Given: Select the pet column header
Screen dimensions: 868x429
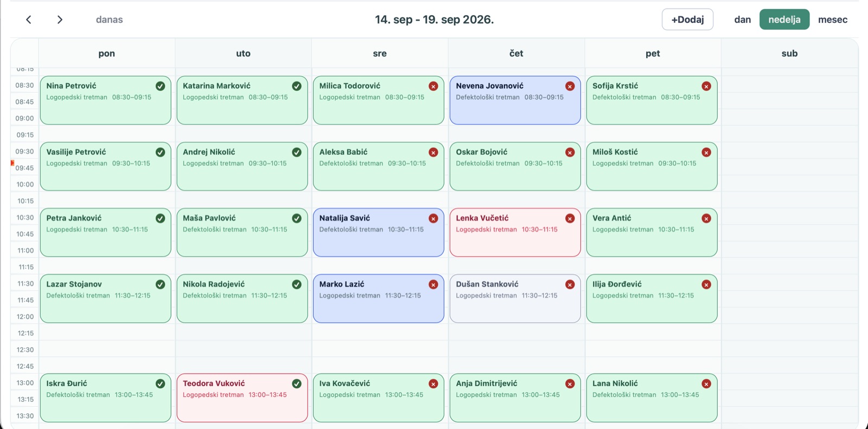Looking at the screenshot, I should click(x=653, y=53).
